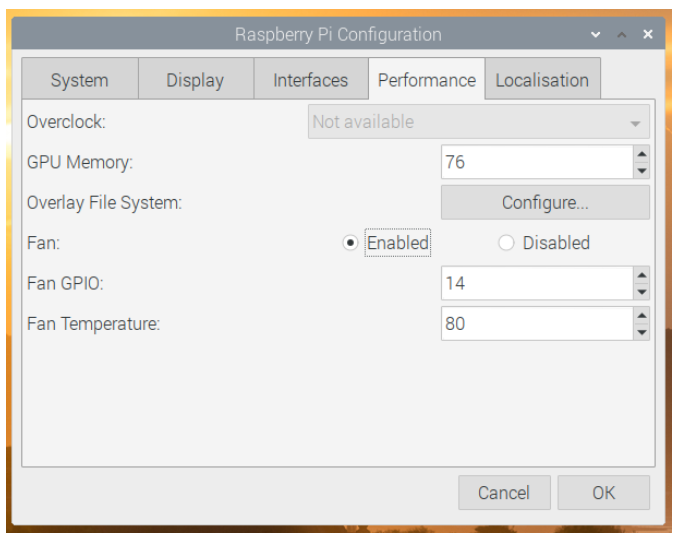
Task: Confirm settings with OK button
Action: pyautogui.click(x=603, y=492)
